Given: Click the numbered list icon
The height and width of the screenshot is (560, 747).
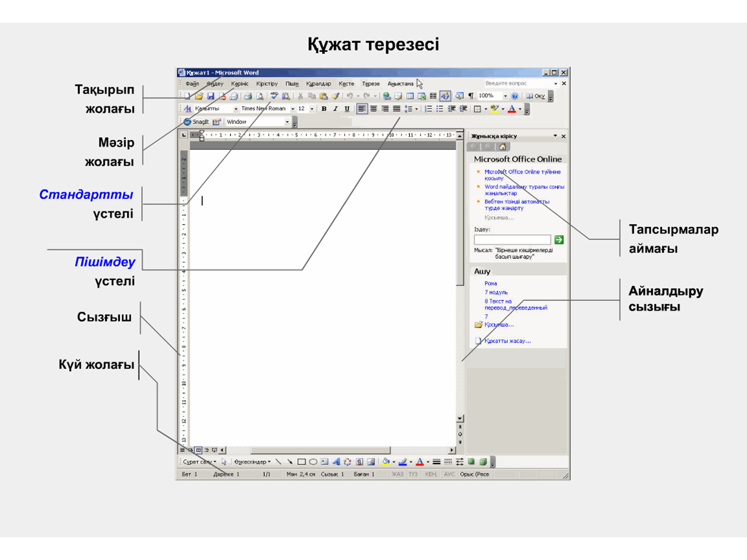Looking at the screenshot, I should click(428, 109).
